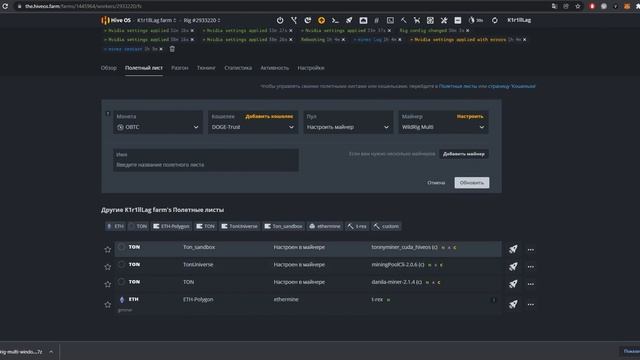The width and height of the screenshot is (640, 360).
Task: Favorite the danila-miner TON flight sheet star
Action: pos(108,284)
